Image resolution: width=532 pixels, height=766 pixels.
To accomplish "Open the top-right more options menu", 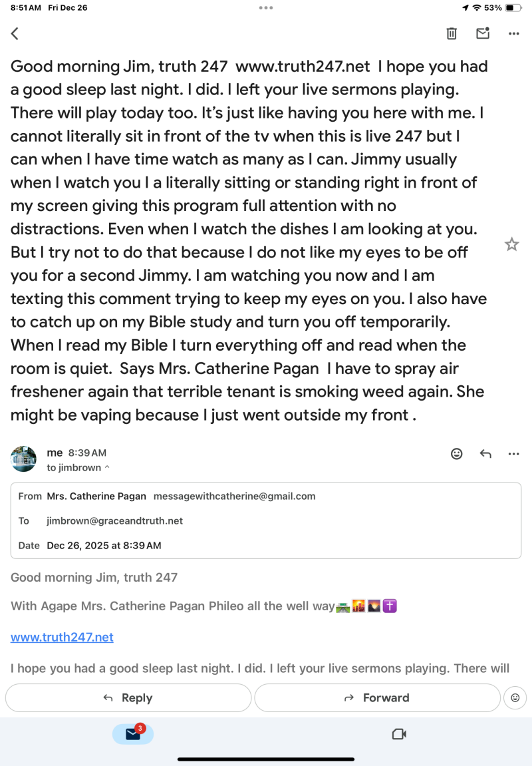I will point(513,33).
